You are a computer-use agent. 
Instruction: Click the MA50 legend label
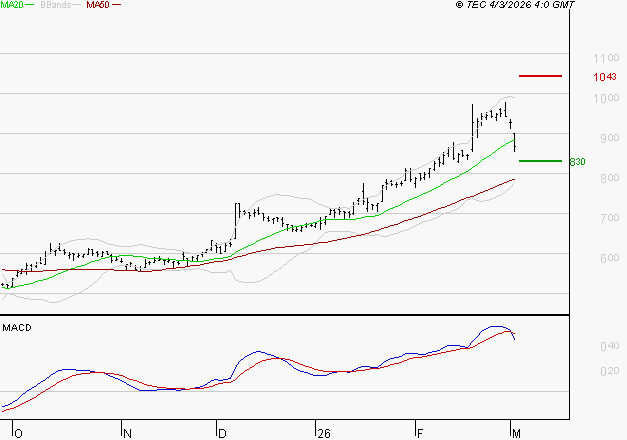coord(98,5)
